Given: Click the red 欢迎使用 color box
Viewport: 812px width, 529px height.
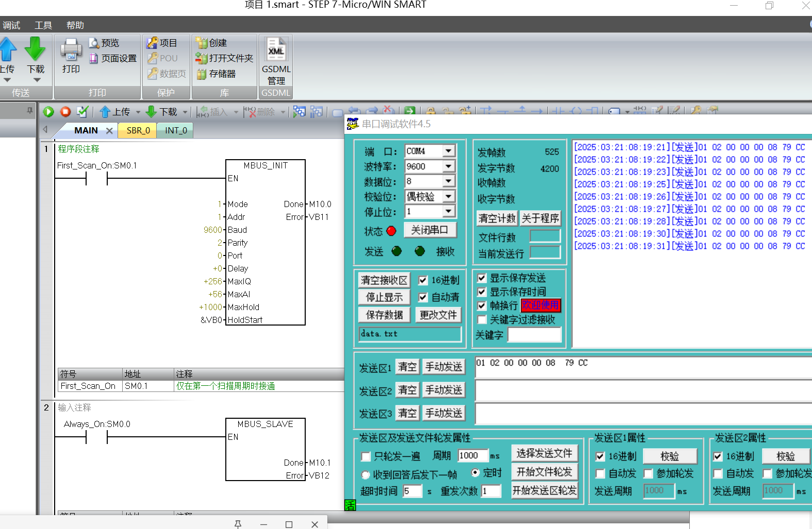Looking at the screenshot, I should pos(540,305).
